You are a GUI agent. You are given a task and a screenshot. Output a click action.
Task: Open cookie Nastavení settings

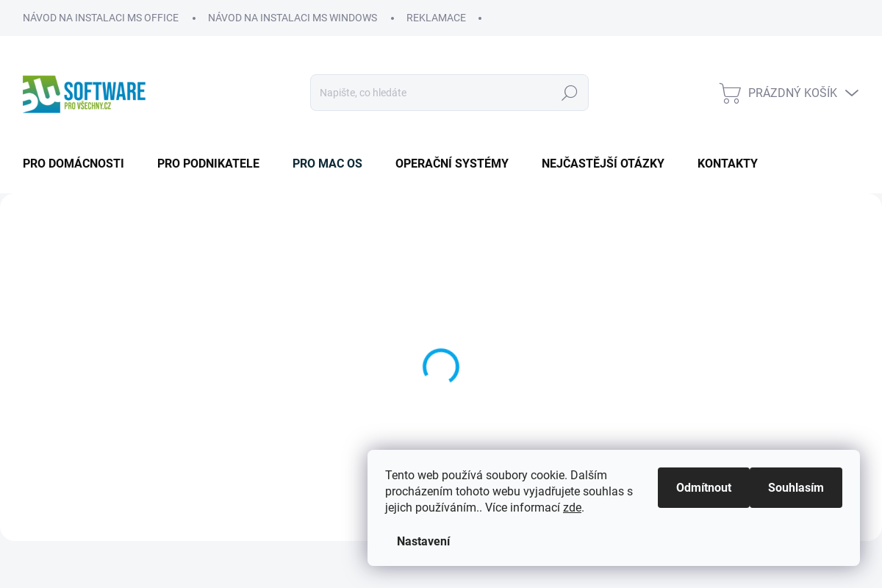(423, 542)
